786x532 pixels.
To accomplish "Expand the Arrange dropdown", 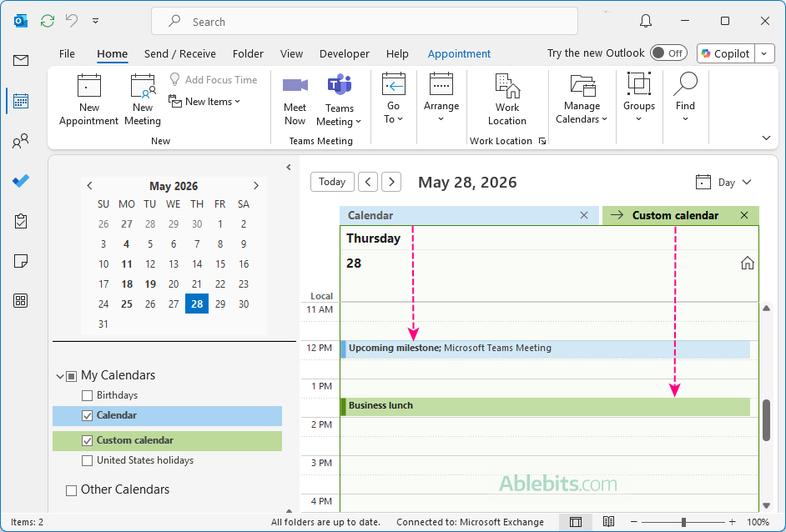I will (441, 98).
